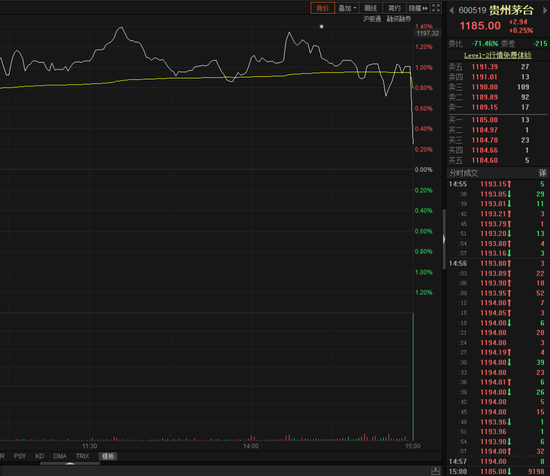
Task: Click export icon at chart bottom-right corner
Action: coord(435,471)
